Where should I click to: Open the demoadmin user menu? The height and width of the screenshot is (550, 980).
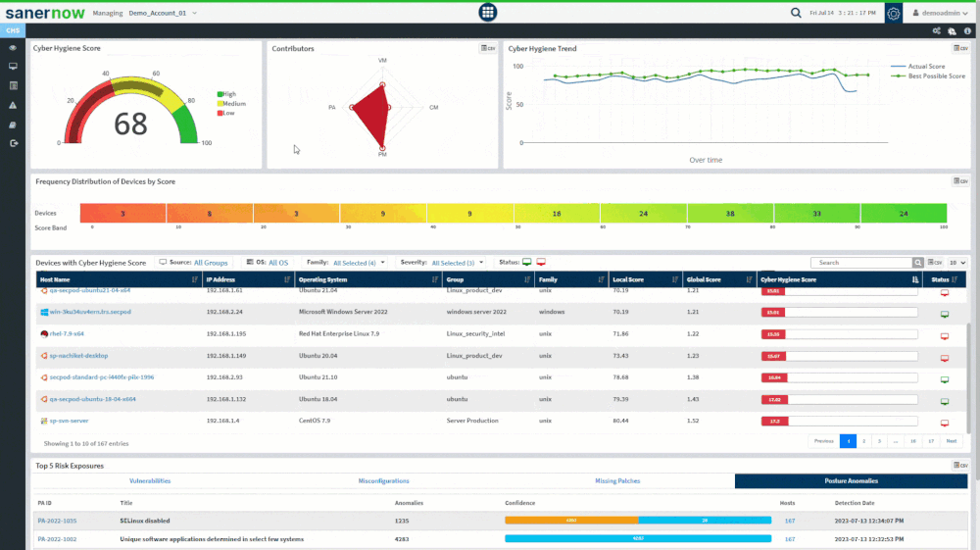click(940, 13)
